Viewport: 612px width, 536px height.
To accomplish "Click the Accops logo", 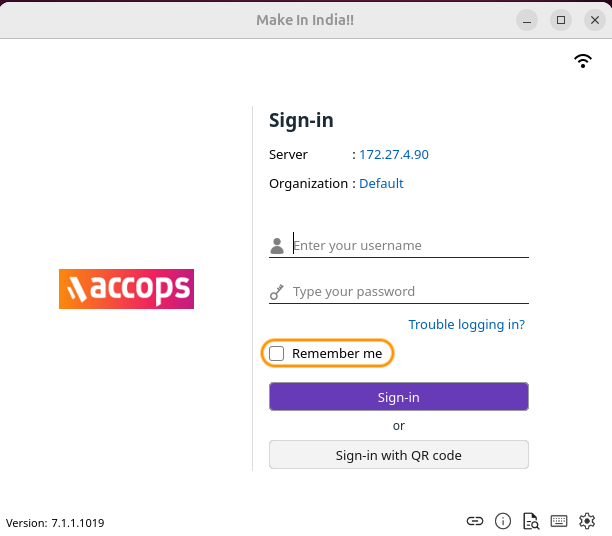I will tap(126, 288).
